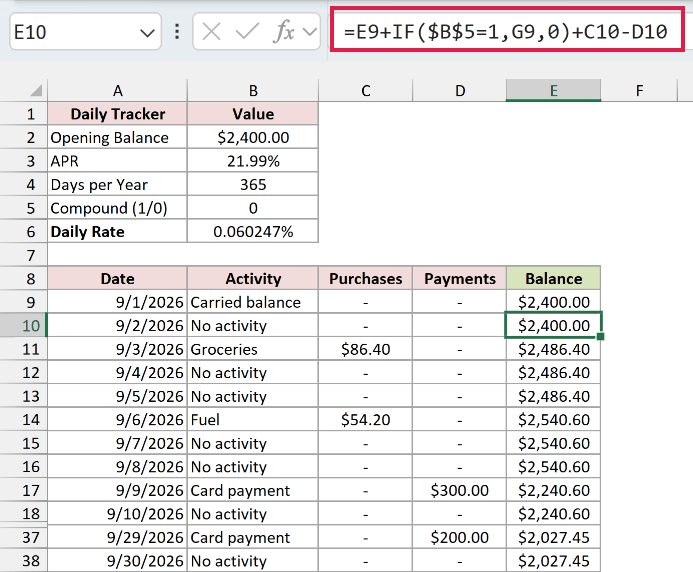Select column E header
Viewport: 693px width, 572px height.
(x=553, y=91)
